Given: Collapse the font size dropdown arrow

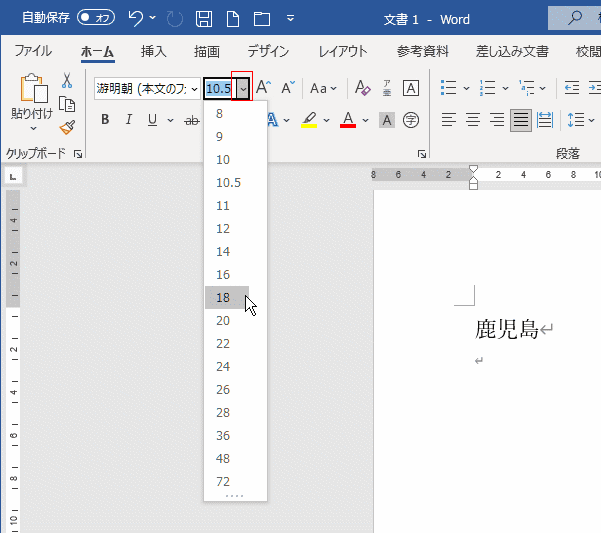Looking at the screenshot, I should click(241, 89).
